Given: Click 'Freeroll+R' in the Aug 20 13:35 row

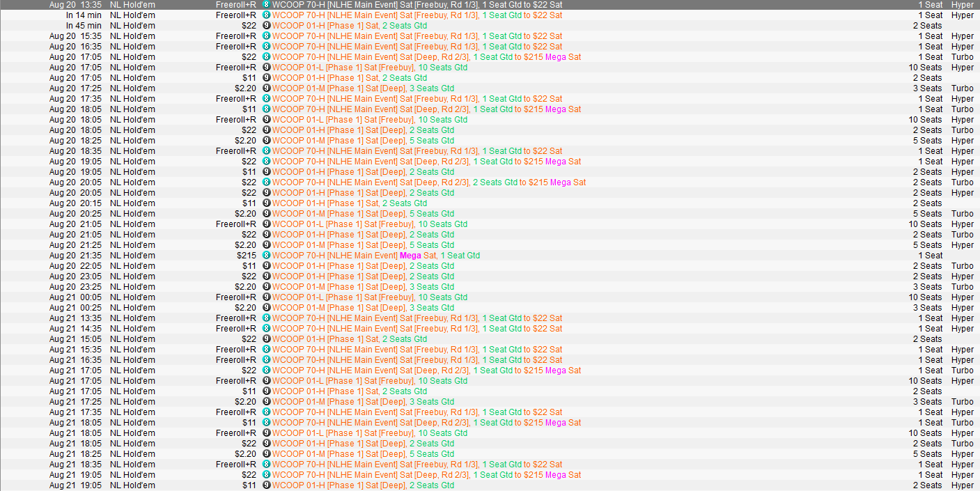Looking at the screenshot, I should pyautogui.click(x=236, y=4).
